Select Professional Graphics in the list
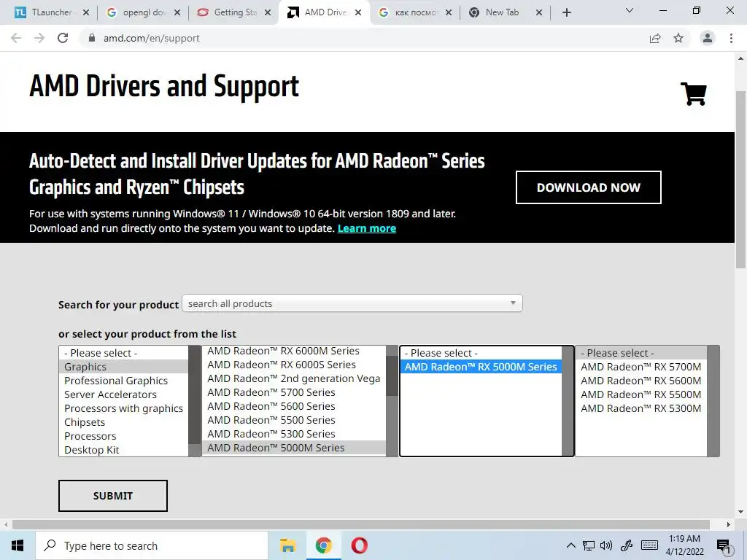Image resolution: width=747 pixels, height=560 pixels. (x=123, y=381)
